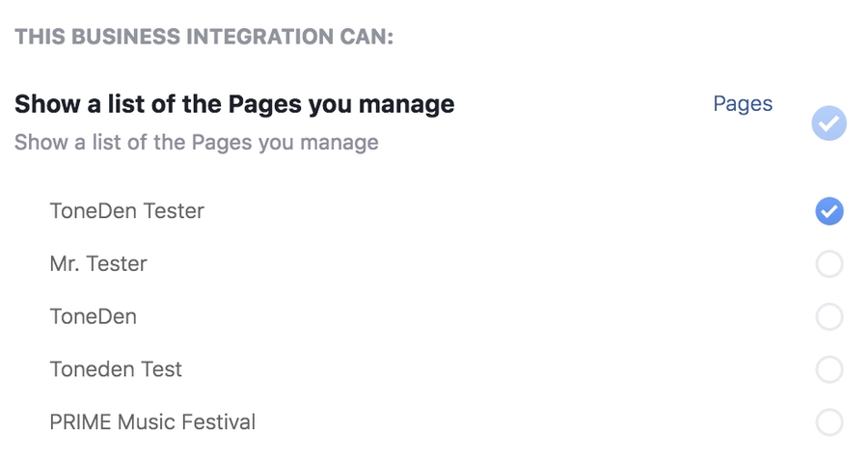This screenshot has width=868, height=461.
Task: Click the bold Pages you manage heading
Action: [x=234, y=104]
